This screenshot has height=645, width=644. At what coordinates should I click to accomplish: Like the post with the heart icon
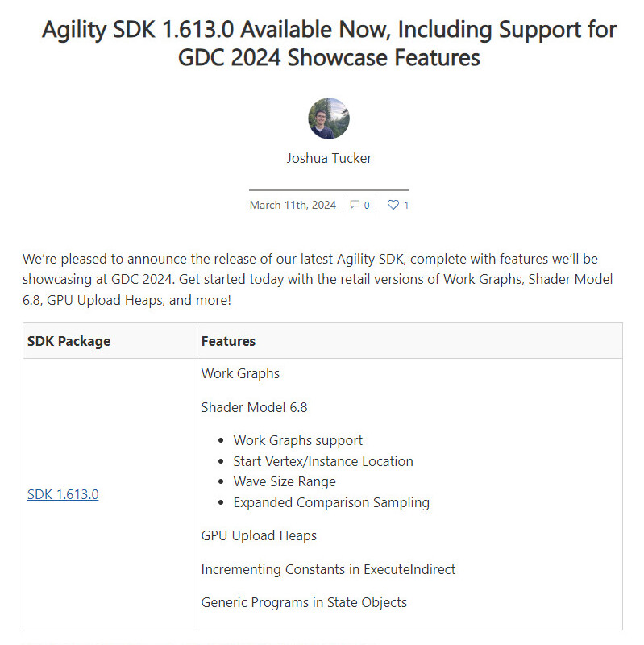click(393, 205)
